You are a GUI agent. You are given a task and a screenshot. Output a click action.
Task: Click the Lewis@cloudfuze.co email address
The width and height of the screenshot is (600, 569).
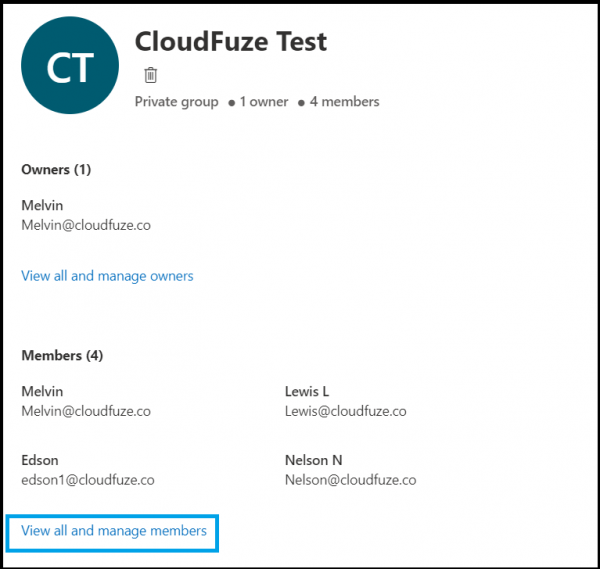tap(346, 411)
